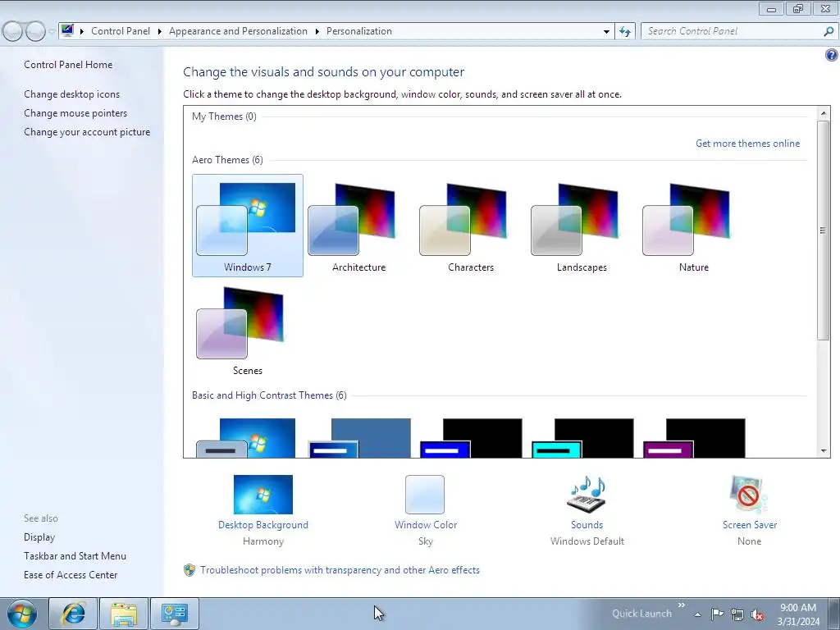Select Appearance and Personalization breadcrumb
Screen dimensions: 840x630
[x=238, y=31]
